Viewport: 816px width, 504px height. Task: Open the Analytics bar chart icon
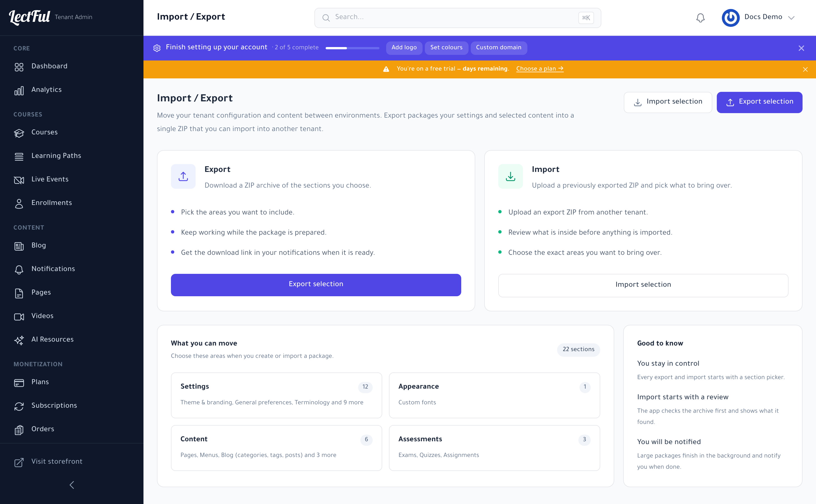pos(19,90)
